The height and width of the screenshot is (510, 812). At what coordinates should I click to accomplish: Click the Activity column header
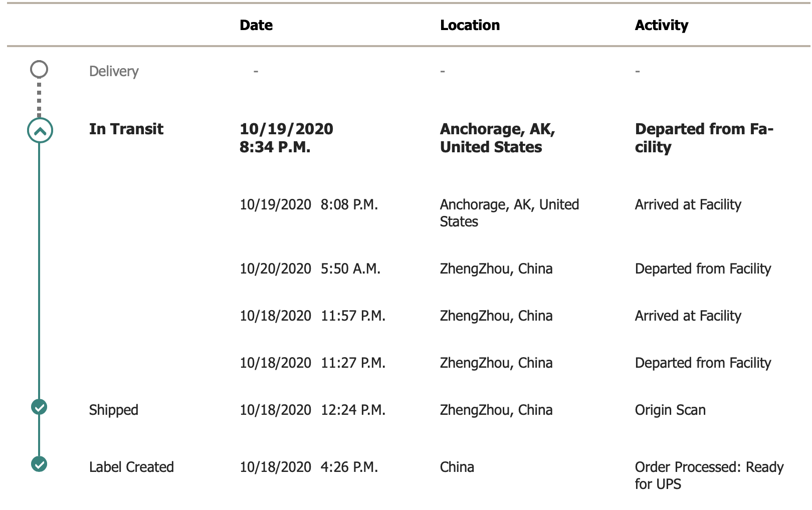click(661, 25)
